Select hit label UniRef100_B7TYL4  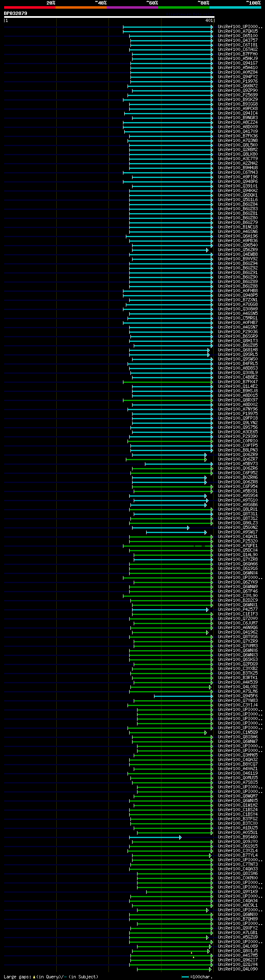pos(238,855)
